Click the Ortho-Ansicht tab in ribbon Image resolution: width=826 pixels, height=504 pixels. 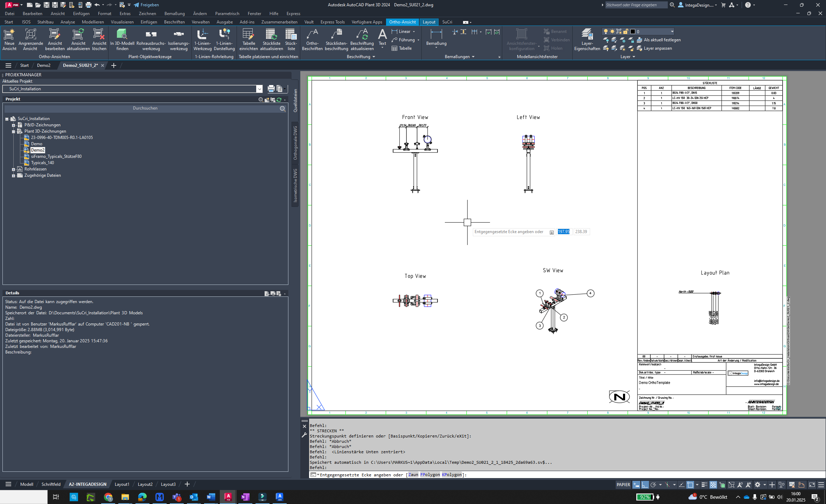pos(402,22)
